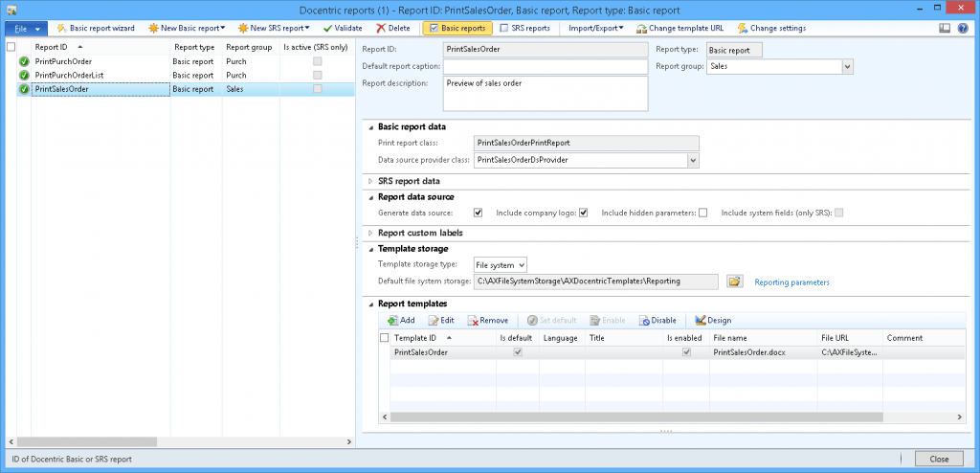Click the Report type column header

[195, 47]
